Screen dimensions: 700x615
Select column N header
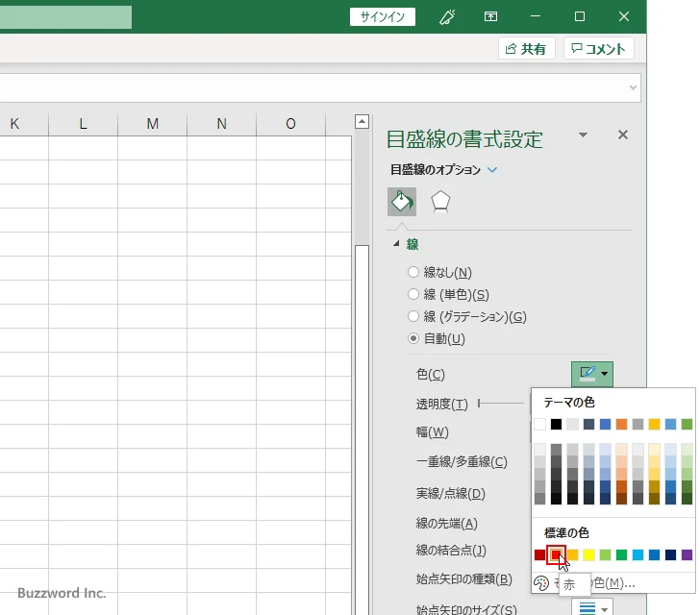click(221, 124)
